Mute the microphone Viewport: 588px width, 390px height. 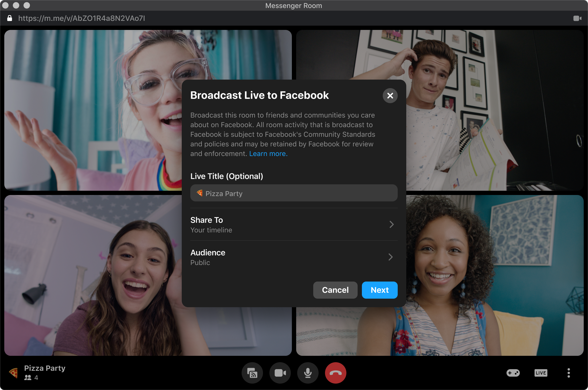[x=308, y=373]
